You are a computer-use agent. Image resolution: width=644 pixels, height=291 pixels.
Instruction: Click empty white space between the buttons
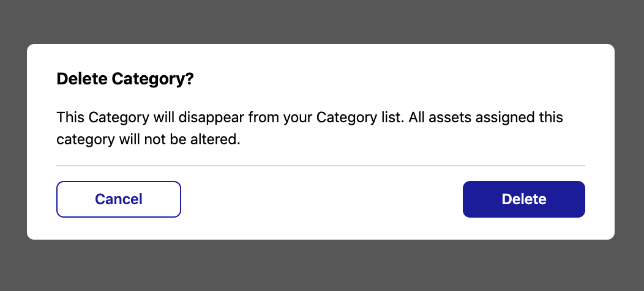point(322,199)
